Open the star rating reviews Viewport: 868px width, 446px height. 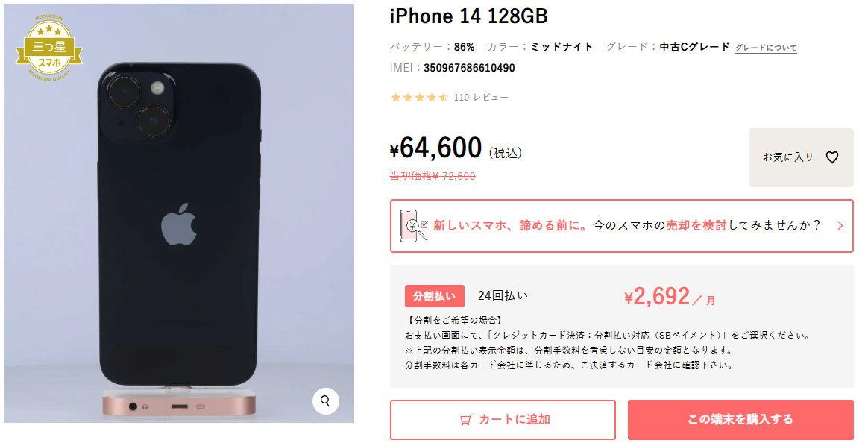419,98
